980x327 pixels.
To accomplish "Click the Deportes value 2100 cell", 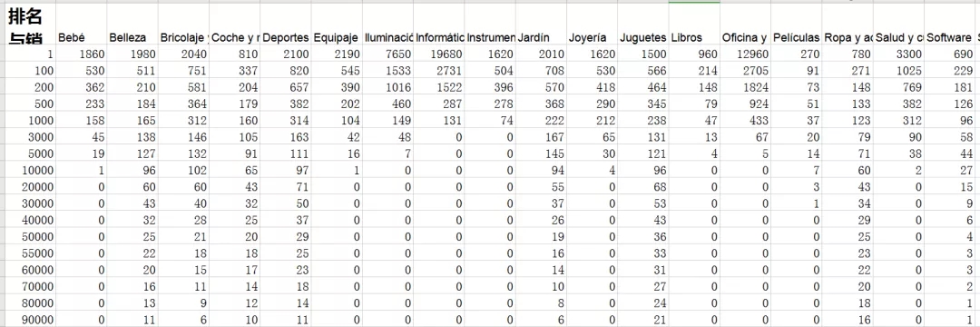I will [286, 54].
